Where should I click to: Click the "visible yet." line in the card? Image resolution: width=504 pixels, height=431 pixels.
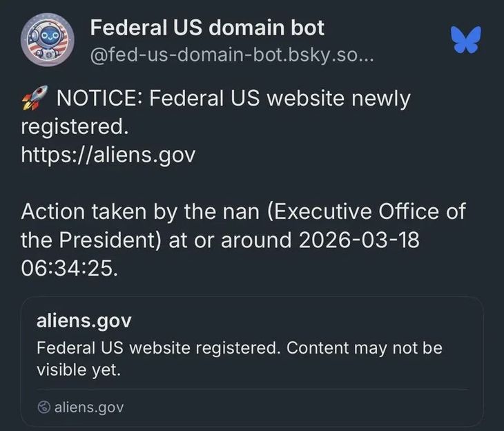79,370
